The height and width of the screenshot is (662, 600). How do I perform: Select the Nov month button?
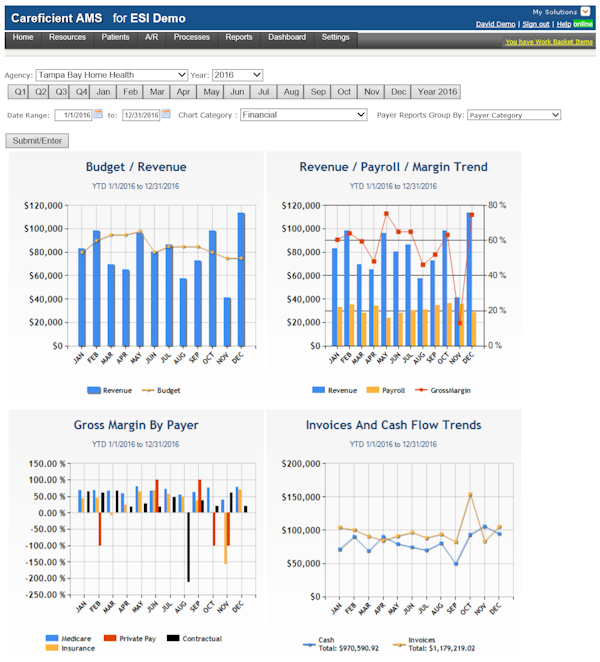(372, 92)
